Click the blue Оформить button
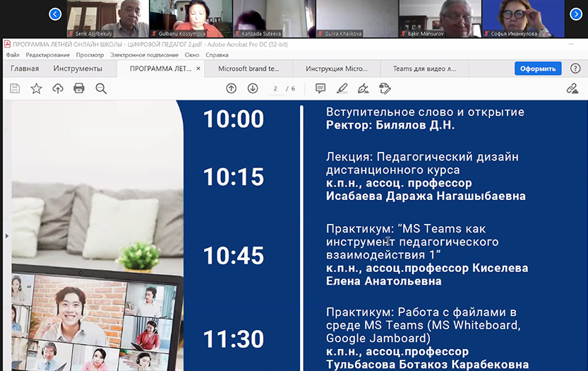This screenshot has width=588, height=371. coord(538,69)
